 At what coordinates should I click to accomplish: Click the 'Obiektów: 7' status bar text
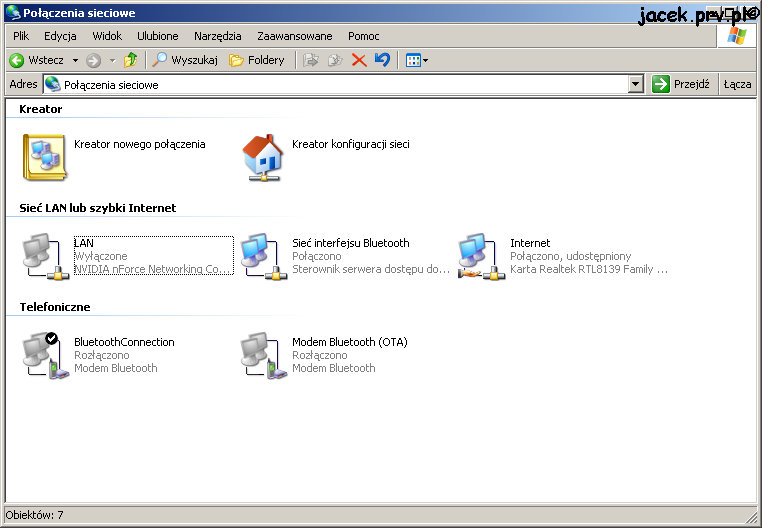tap(34, 515)
